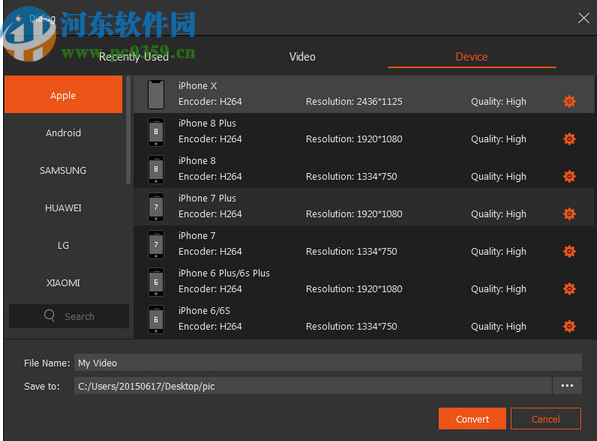Click the File Name field containing My Video
This screenshot has width=597, height=441.
pos(328,363)
